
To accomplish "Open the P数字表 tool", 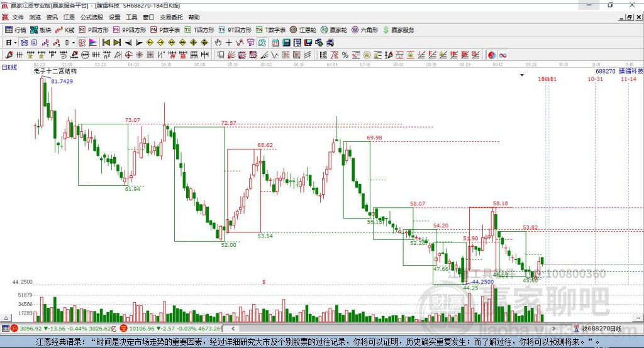I will pos(165,30).
